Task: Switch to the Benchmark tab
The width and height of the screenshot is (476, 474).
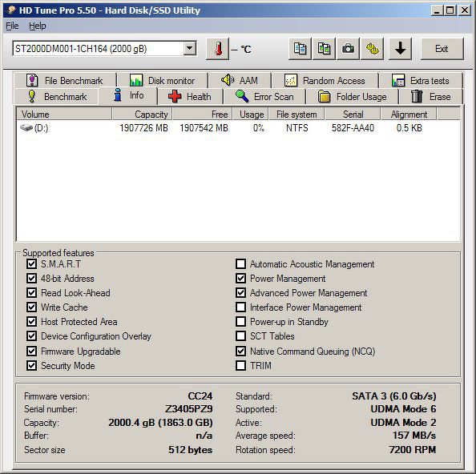Action: 56,96
